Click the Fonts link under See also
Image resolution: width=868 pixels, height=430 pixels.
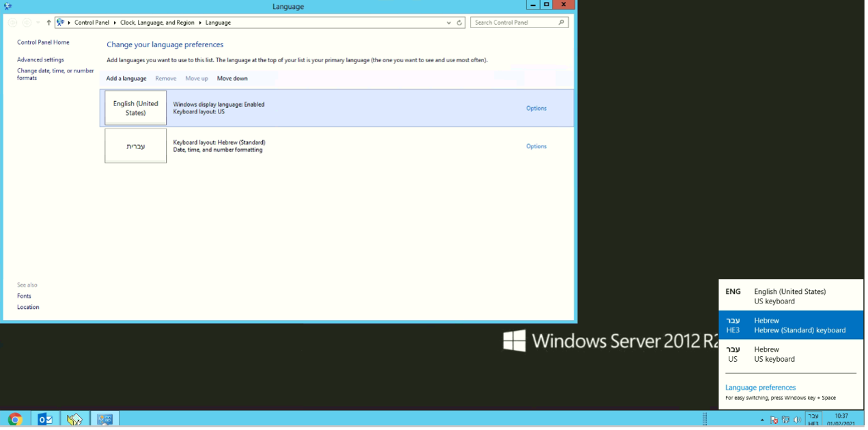(x=24, y=296)
